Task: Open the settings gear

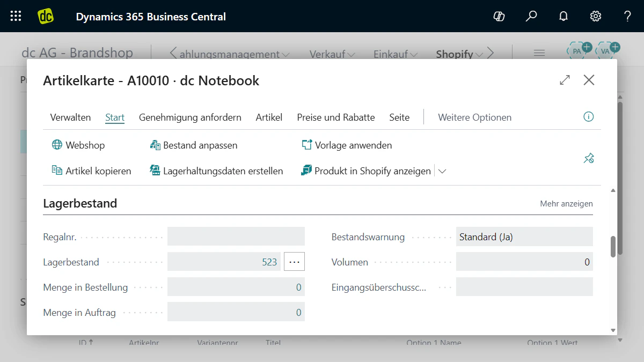Action: (596, 16)
